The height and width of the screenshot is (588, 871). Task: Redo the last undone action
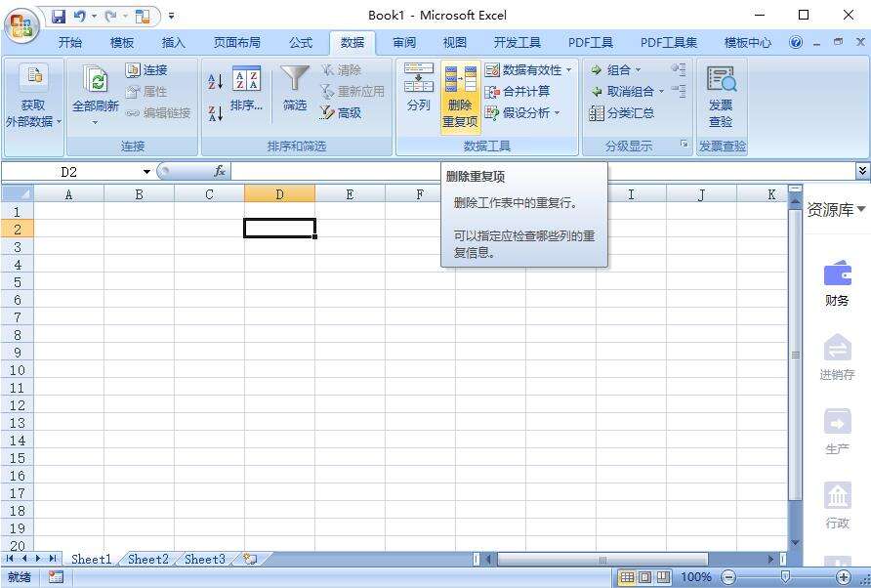[110, 17]
